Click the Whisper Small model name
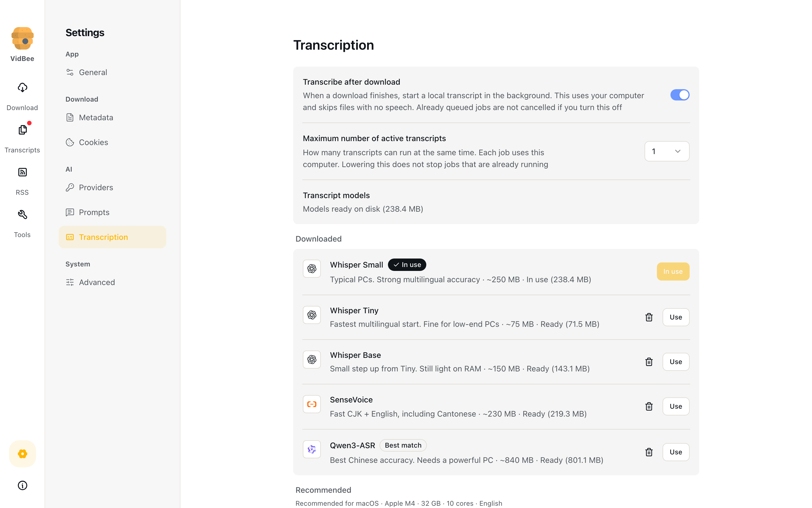The image size is (812, 508). click(x=356, y=265)
